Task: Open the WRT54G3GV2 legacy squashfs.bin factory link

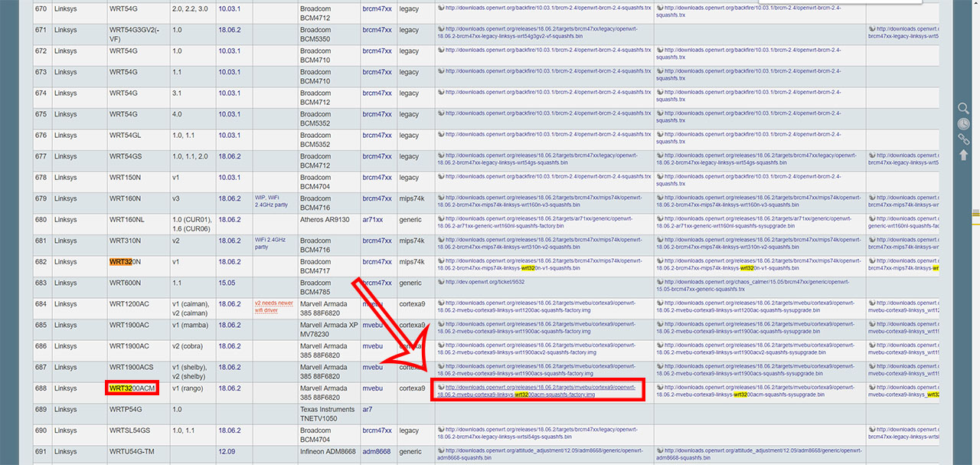Action: click(537, 33)
